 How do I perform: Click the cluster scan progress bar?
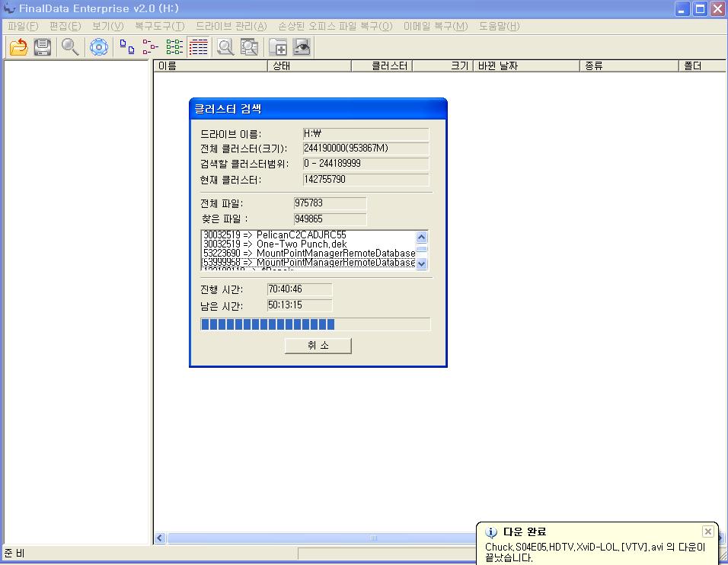(315, 324)
